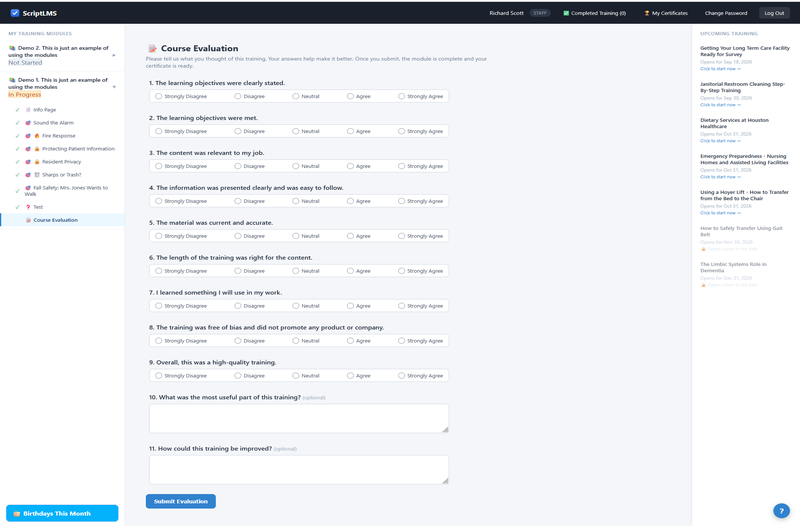Select Strongly Agree for learning objectives clearly stated

(401, 96)
